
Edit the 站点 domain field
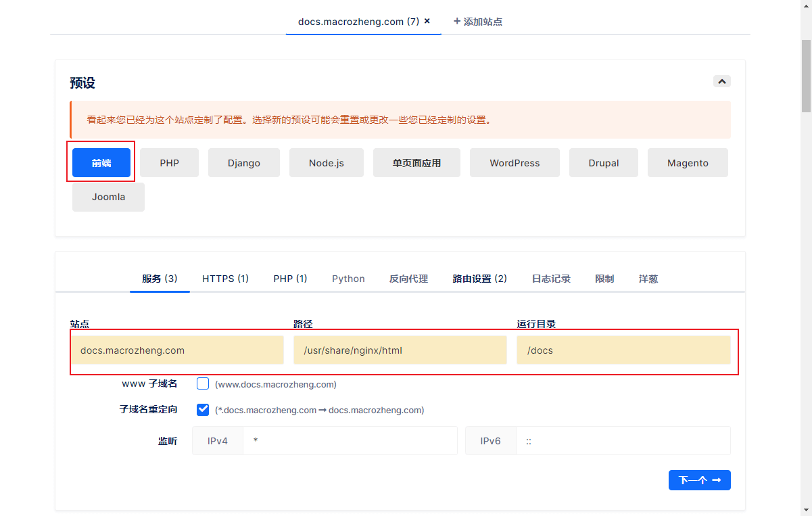[177, 350]
